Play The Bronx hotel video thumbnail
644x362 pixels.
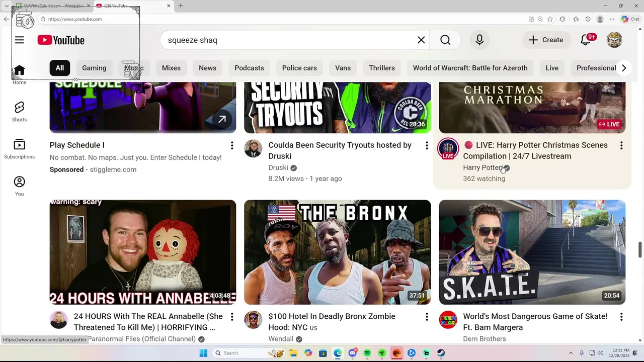click(338, 252)
